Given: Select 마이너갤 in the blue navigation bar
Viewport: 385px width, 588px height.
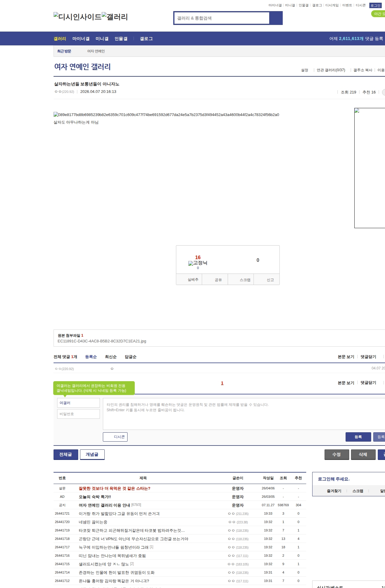Looking at the screenshot, I should click(x=81, y=39).
